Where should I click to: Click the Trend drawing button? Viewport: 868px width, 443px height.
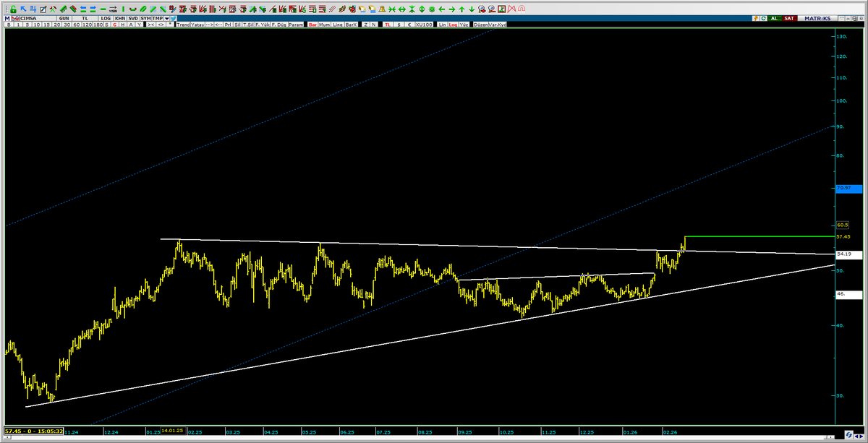184,24
